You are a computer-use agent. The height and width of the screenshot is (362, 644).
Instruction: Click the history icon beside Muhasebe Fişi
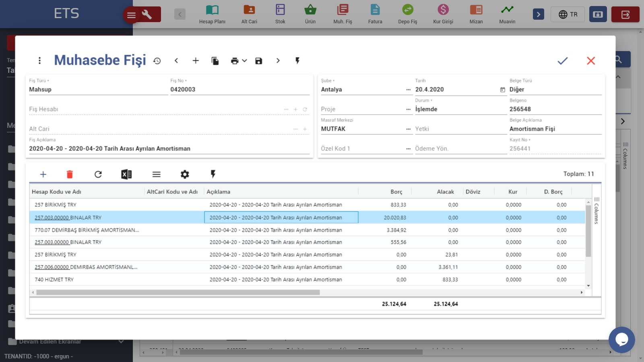(157, 61)
